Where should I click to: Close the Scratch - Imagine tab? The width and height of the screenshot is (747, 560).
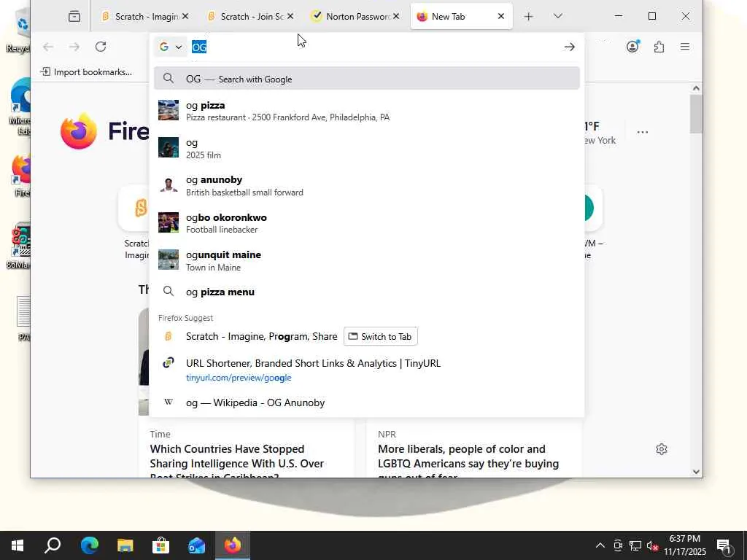(x=185, y=16)
